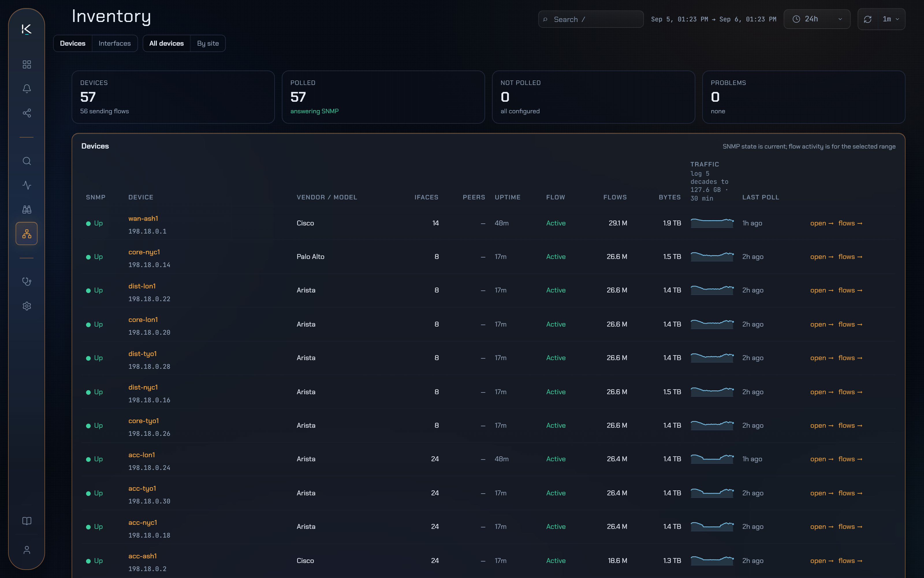Click flows link in wan-ash1 row

point(850,223)
